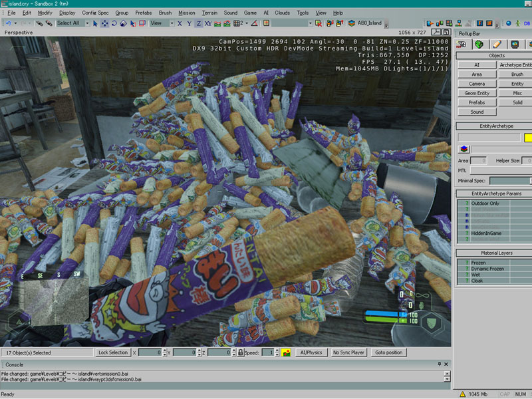
Task: Open the Terrain menu
Action: point(209,13)
